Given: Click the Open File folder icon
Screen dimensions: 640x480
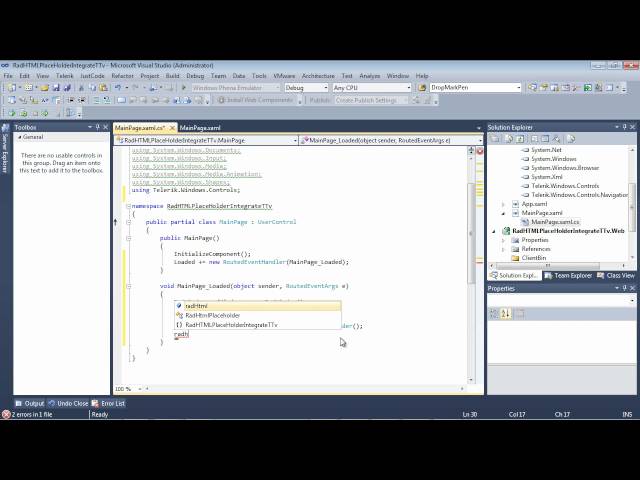Looking at the screenshot, I should point(44,88).
